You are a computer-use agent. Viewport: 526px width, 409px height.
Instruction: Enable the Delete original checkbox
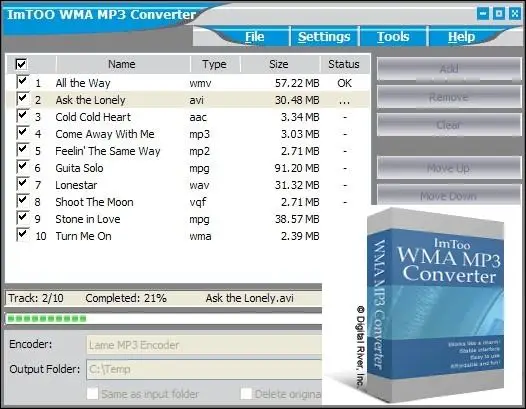point(246,394)
